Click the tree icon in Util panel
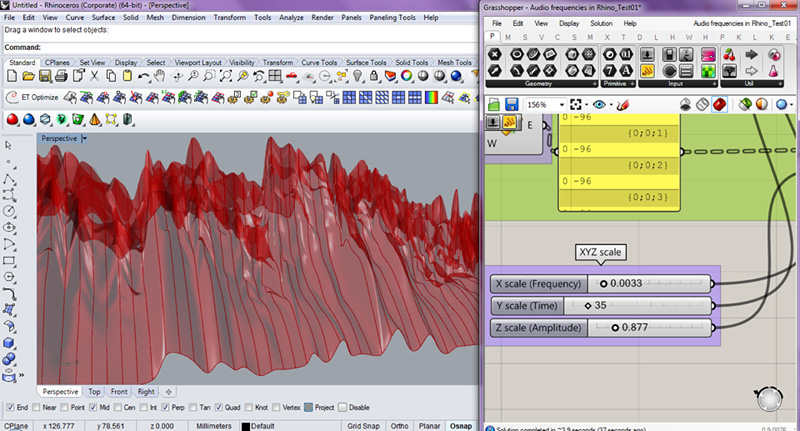Viewport: 800px width, 431px height. click(x=730, y=70)
